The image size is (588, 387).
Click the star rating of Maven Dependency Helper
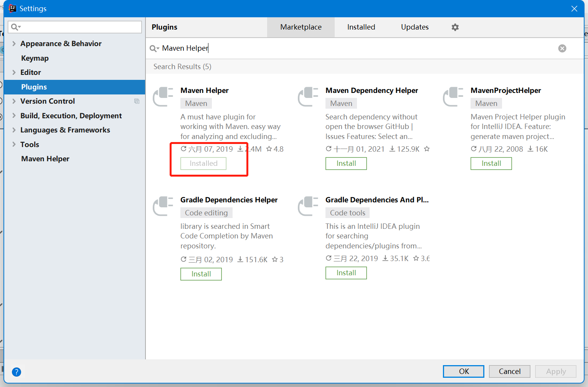(x=427, y=149)
